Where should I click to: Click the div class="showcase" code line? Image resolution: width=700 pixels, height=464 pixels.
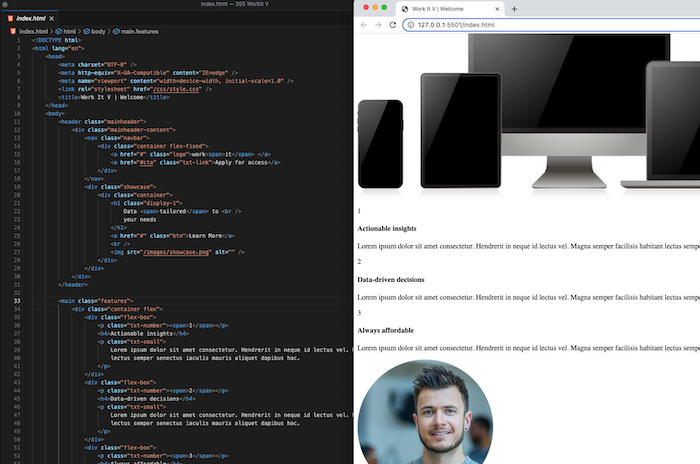coord(120,187)
